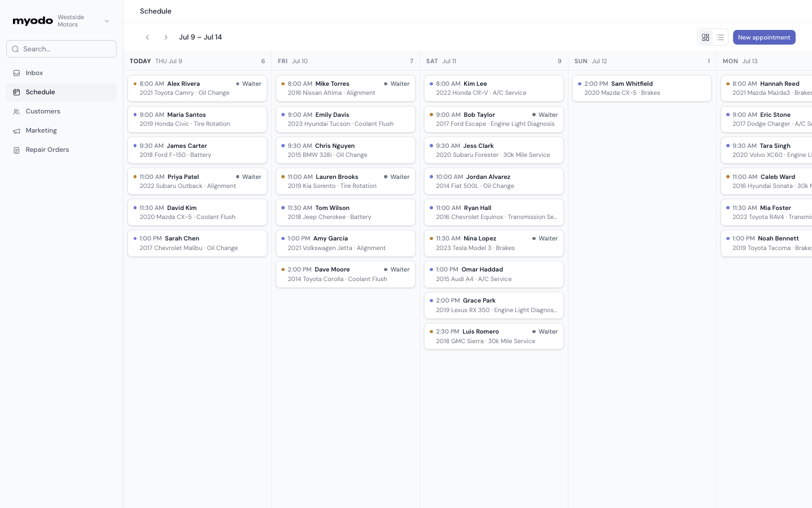Click the FRI Jul 10 column header
Screen dimensions: 812x508
(x=346, y=61)
